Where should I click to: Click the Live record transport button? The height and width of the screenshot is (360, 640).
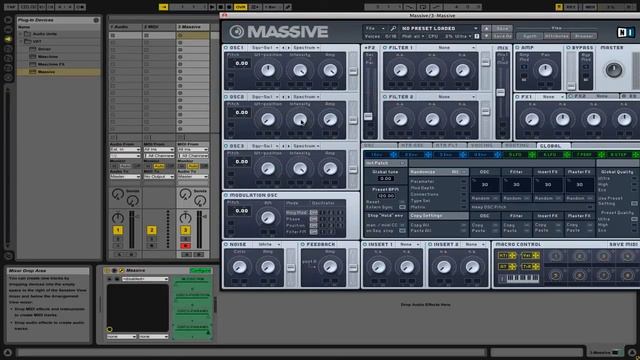click(229, 7)
